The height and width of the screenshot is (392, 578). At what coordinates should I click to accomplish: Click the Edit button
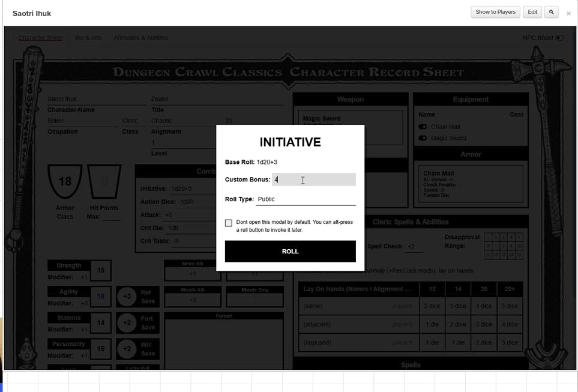click(532, 12)
